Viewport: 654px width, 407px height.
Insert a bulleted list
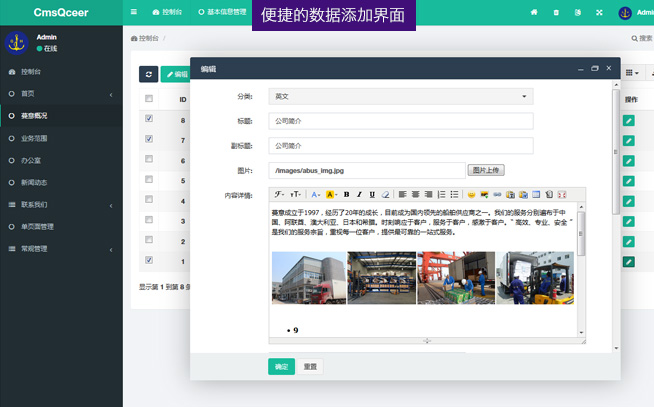454,194
